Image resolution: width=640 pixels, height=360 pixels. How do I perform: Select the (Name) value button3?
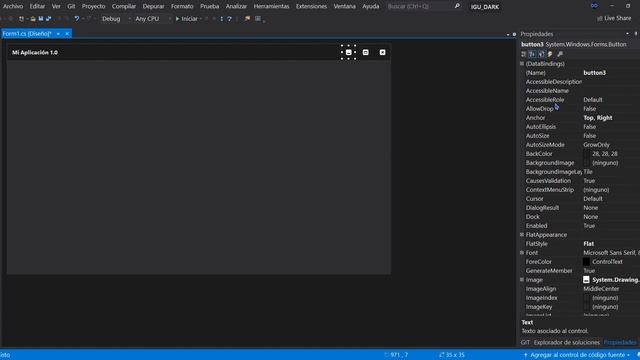[x=595, y=73]
